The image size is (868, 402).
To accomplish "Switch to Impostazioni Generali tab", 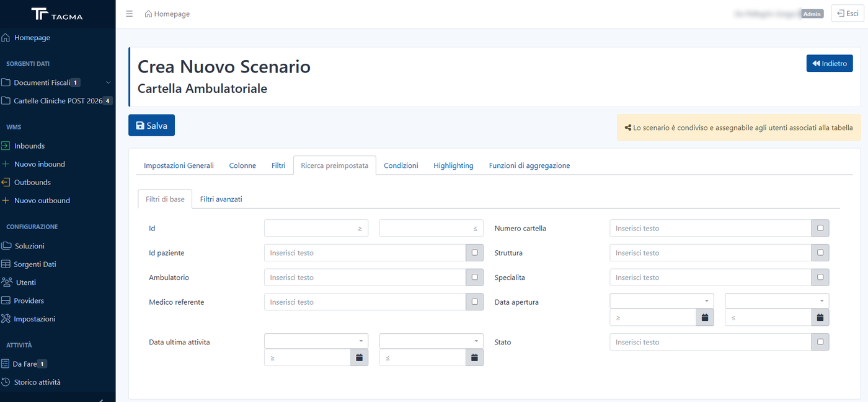I will 179,166.
